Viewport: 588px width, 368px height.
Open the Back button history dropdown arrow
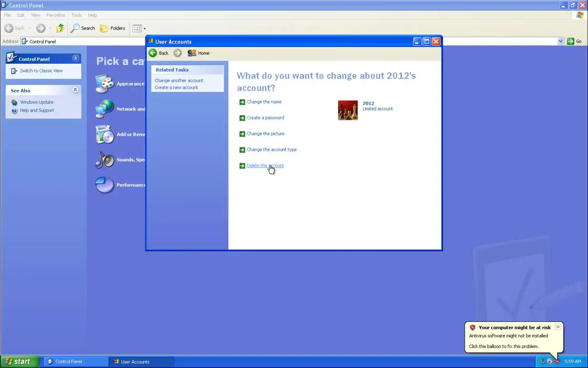pos(29,28)
